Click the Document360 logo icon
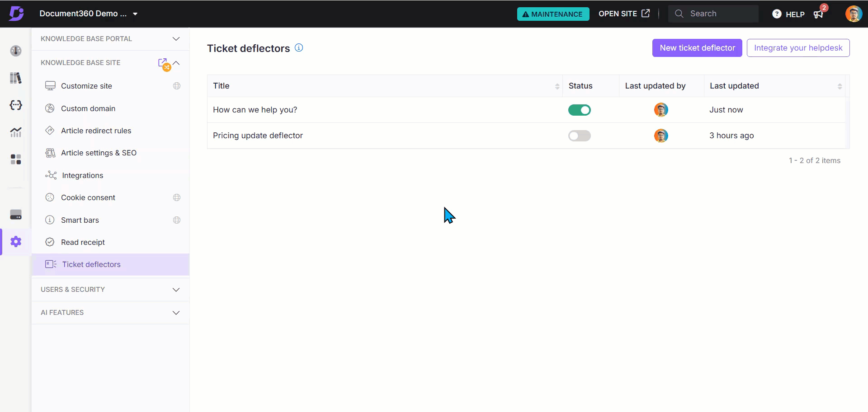This screenshot has width=868, height=412. pyautogui.click(x=16, y=14)
